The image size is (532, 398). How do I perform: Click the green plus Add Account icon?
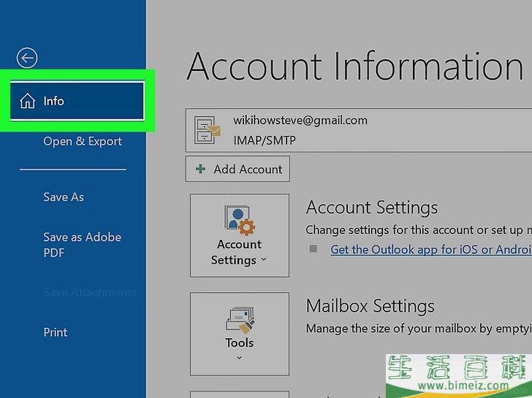tap(200, 169)
